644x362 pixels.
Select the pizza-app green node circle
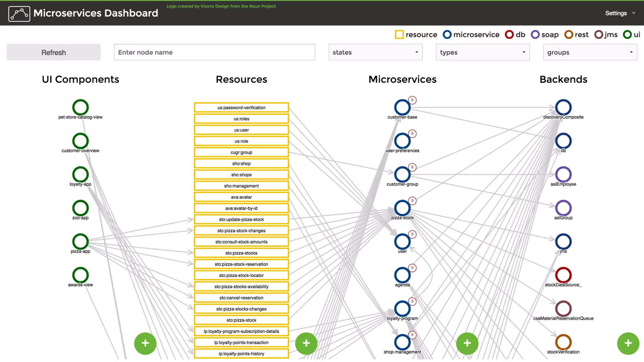click(80, 242)
